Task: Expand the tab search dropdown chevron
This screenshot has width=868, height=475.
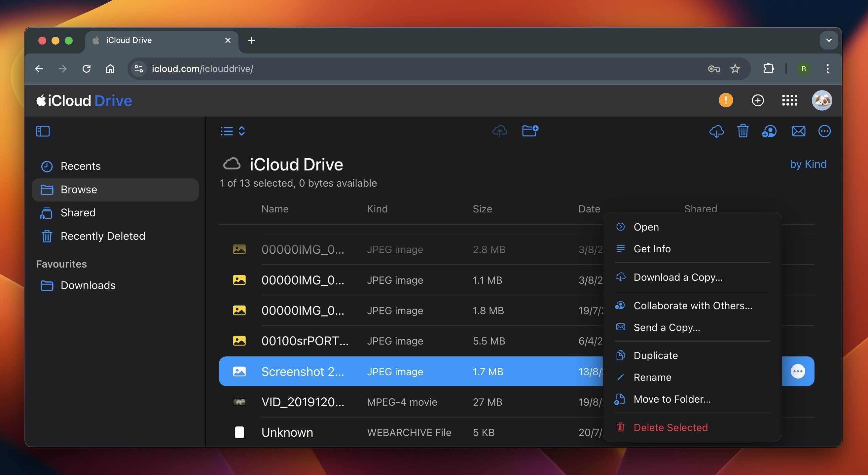Action: [829, 40]
